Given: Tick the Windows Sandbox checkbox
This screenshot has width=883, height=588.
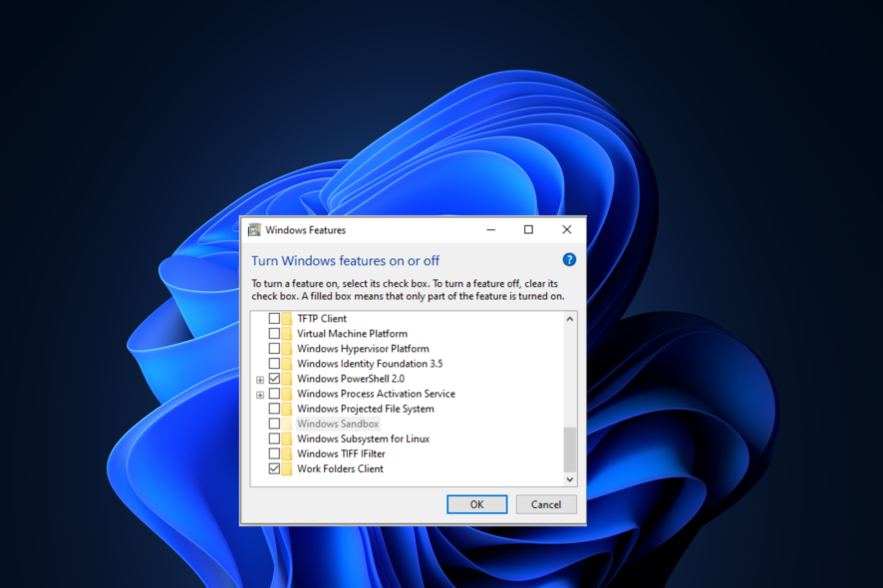Looking at the screenshot, I should [274, 424].
